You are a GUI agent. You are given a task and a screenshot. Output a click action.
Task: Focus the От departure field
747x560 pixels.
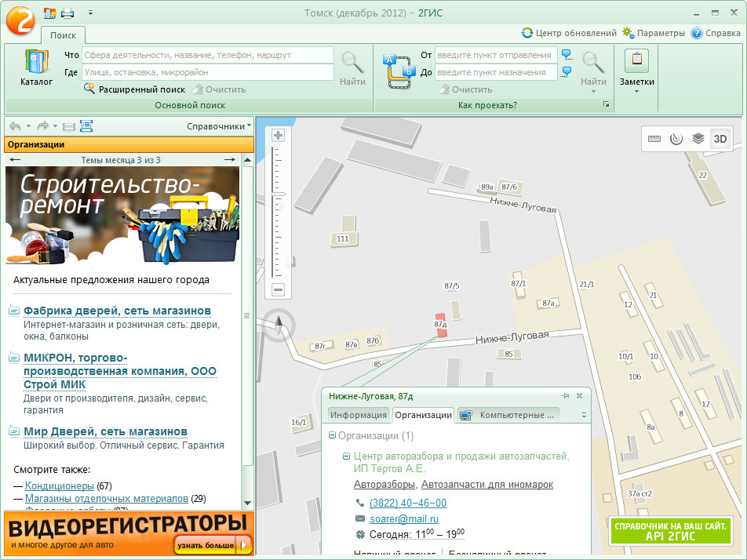(x=496, y=55)
